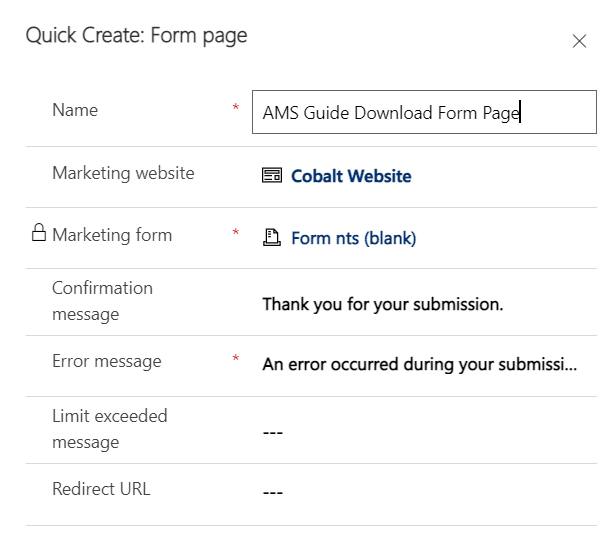Close the Quick Create Form page panel
Viewport: 613px width, 533px height.
(579, 41)
